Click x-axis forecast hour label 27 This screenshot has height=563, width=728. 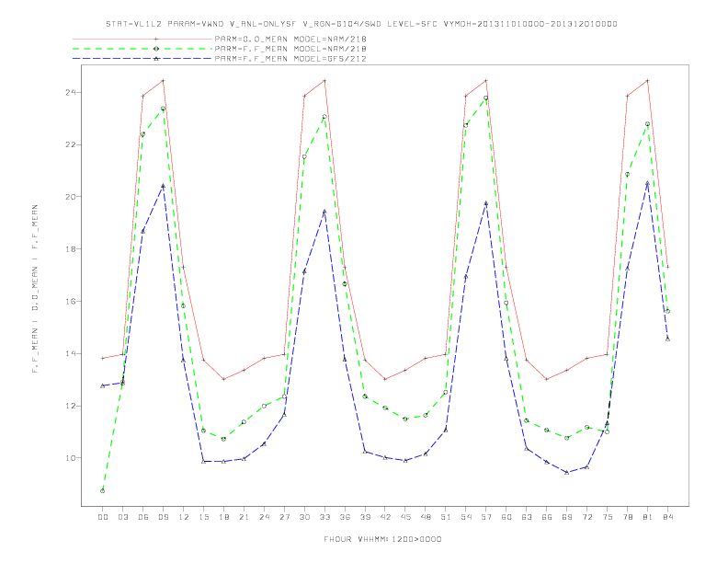click(284, 517)
